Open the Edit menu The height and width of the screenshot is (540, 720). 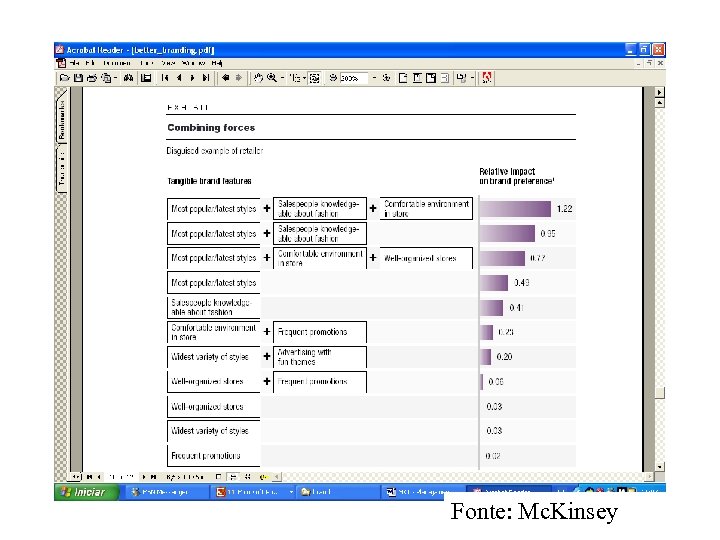coord(90,63)
